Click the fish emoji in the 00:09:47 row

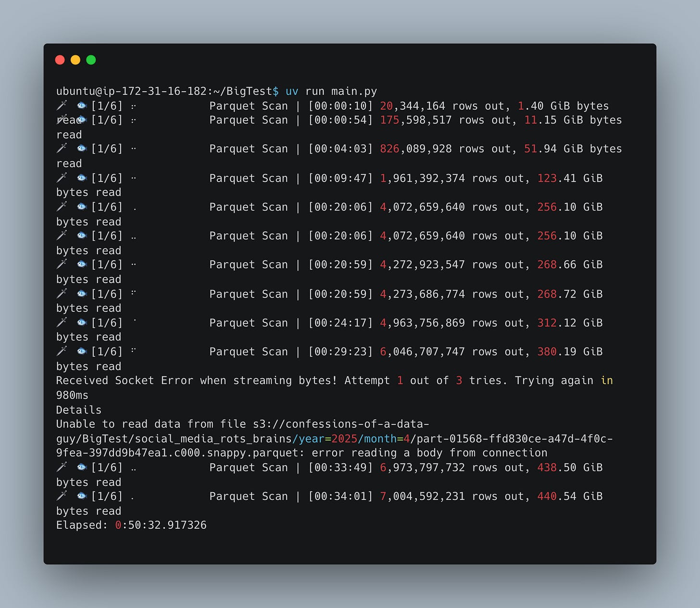tap(81, 178)
